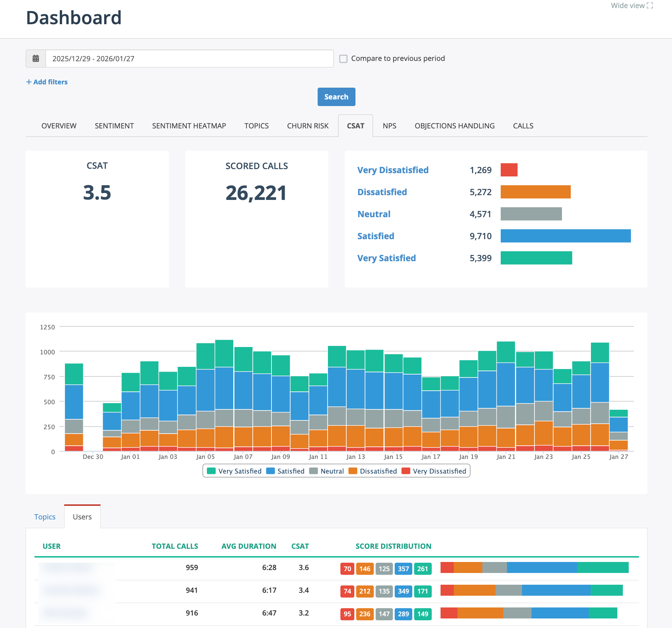
Task: Click the red 70 score badge
Action: click(347, 569)
